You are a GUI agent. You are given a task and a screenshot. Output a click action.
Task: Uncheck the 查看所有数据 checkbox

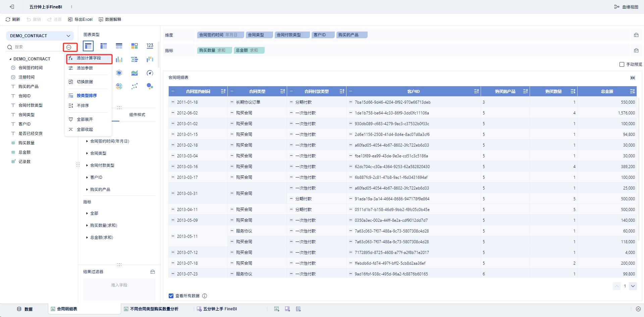(x=171, y=296)
